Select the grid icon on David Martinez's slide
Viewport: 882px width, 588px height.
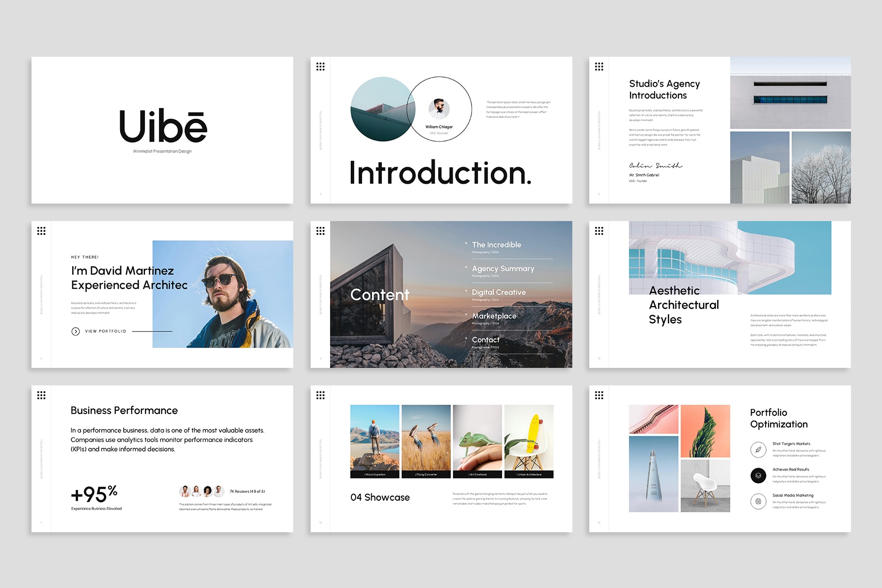(x=42, y=230)
